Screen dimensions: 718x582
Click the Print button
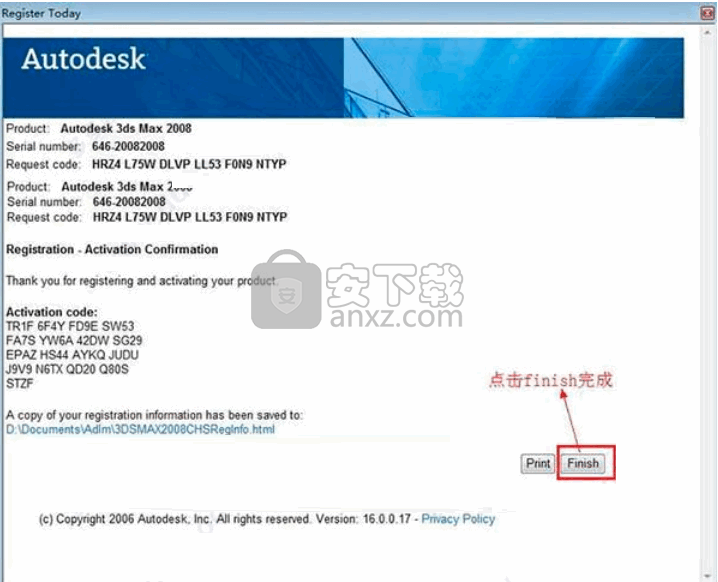point(538,463)
